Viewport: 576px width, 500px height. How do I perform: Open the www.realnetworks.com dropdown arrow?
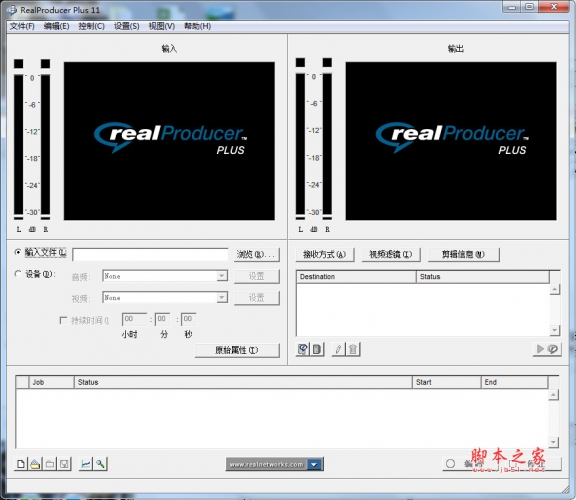point(314,464)
